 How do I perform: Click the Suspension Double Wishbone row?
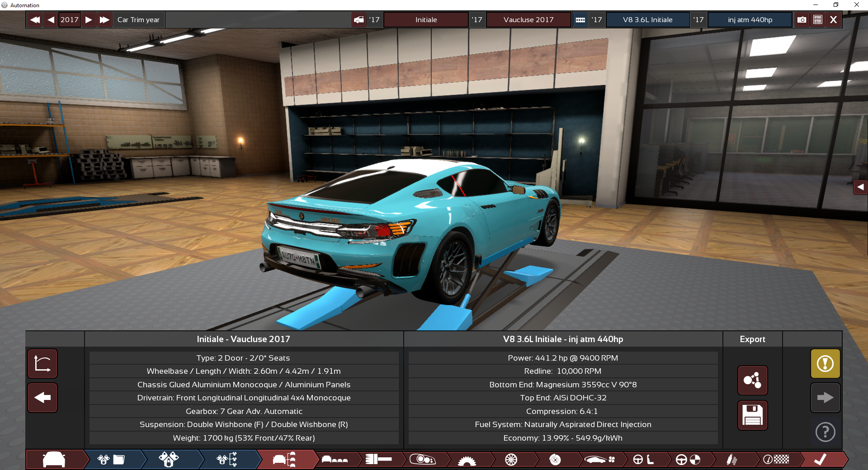pos(244,424)
